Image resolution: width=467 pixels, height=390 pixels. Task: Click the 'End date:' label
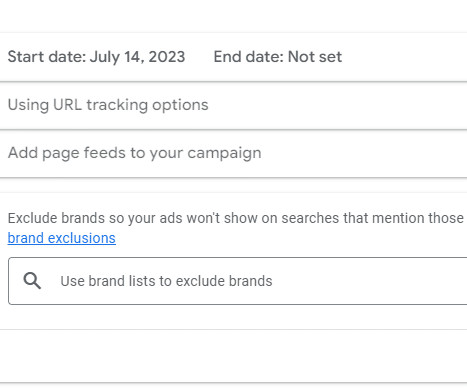(249, 57)
